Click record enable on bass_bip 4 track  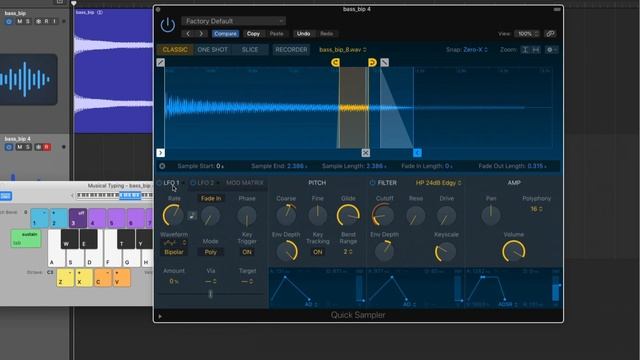point(47,147)
